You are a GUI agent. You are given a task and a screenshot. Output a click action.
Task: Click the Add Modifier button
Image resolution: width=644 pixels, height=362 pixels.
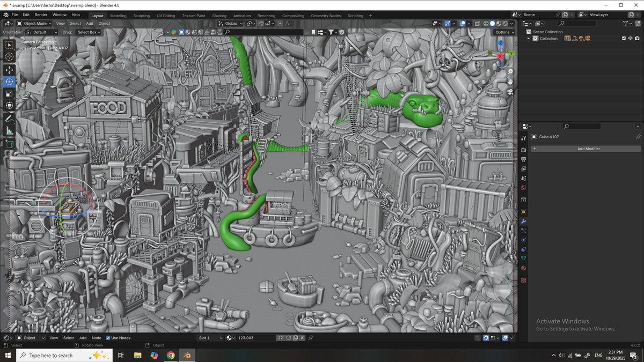586,149
